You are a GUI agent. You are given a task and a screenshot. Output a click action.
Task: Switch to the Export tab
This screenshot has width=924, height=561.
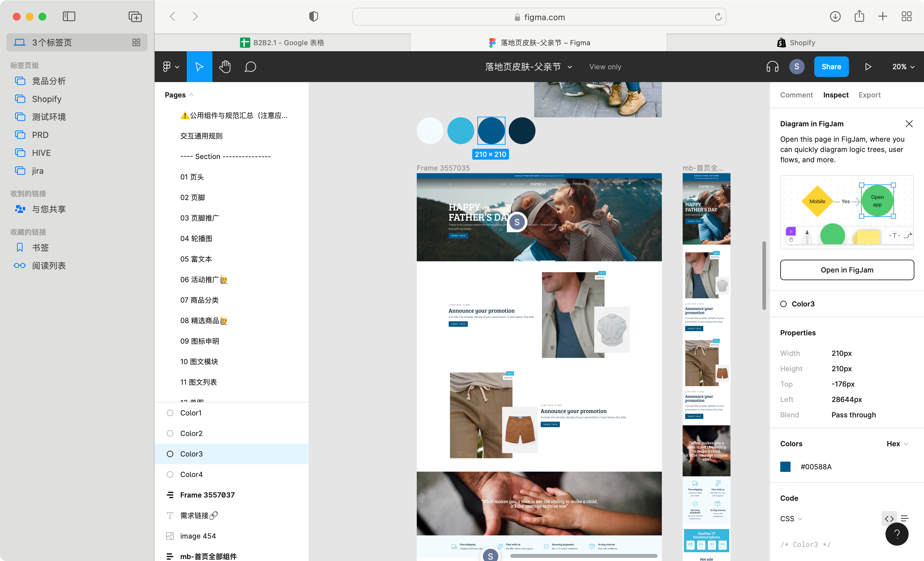coord(869,95)
